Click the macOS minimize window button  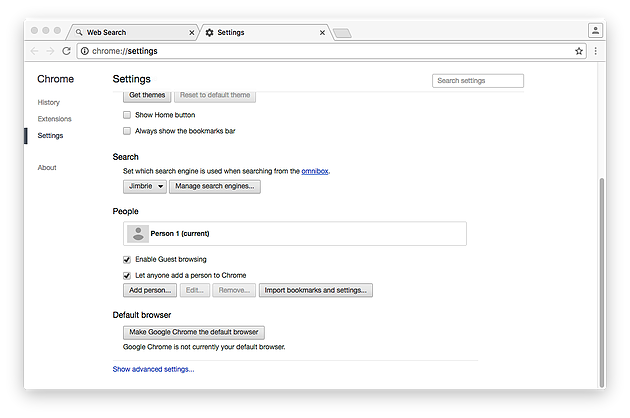tap(46, 31)
